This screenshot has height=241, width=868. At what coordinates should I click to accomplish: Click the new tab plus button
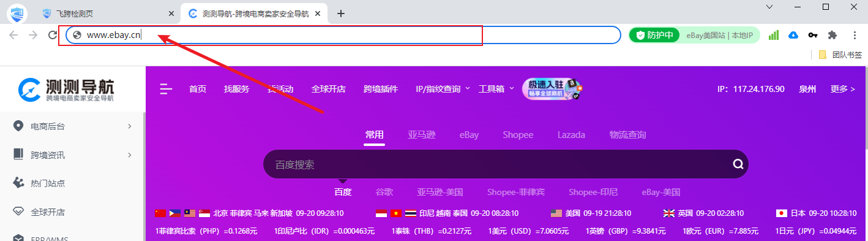(x=341, y=13)
